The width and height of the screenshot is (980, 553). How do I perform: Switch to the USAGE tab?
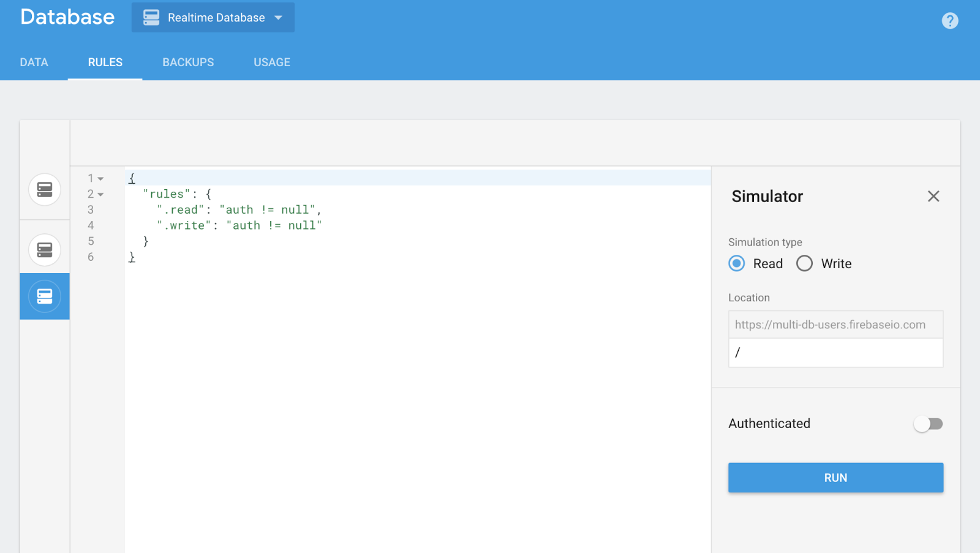(272, 62)
